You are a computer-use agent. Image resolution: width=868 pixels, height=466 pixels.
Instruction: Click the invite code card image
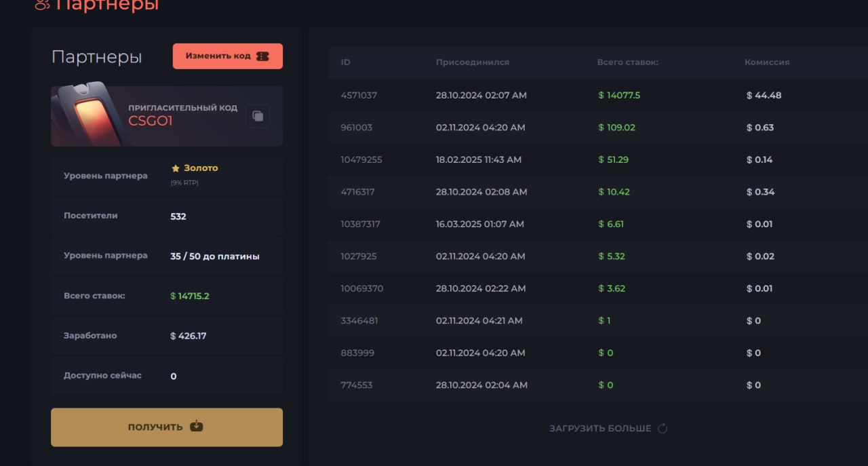(88, 115)
